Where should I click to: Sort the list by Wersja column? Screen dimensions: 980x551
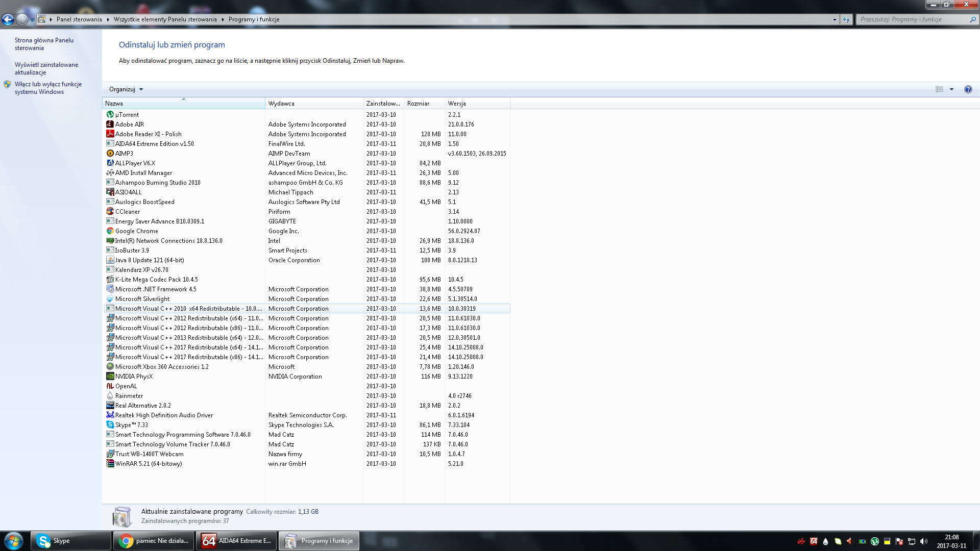coord(477,104)
